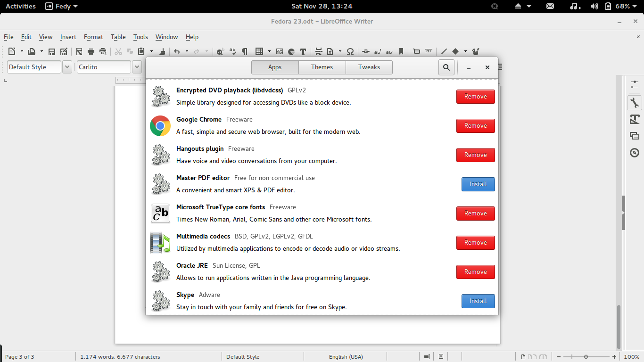Select the diamond Basic Shapes tool
This screenshot has width=644, height=362.
click(455, 51)
